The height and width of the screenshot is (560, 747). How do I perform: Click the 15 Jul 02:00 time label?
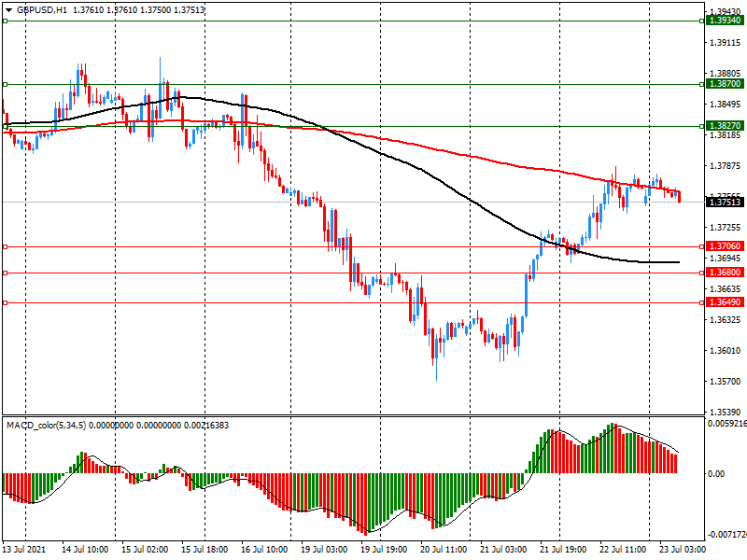point(145,550)
